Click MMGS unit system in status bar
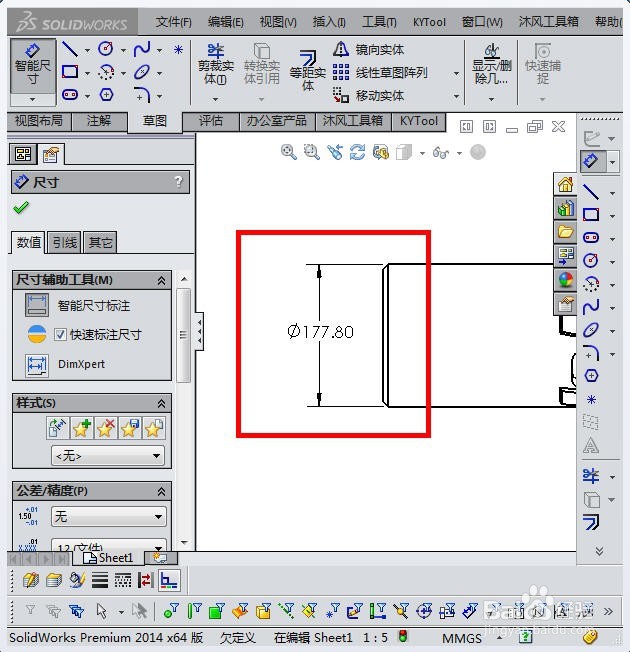The width and height of the screenshot is (630, 652). click(x=462, y=638)
